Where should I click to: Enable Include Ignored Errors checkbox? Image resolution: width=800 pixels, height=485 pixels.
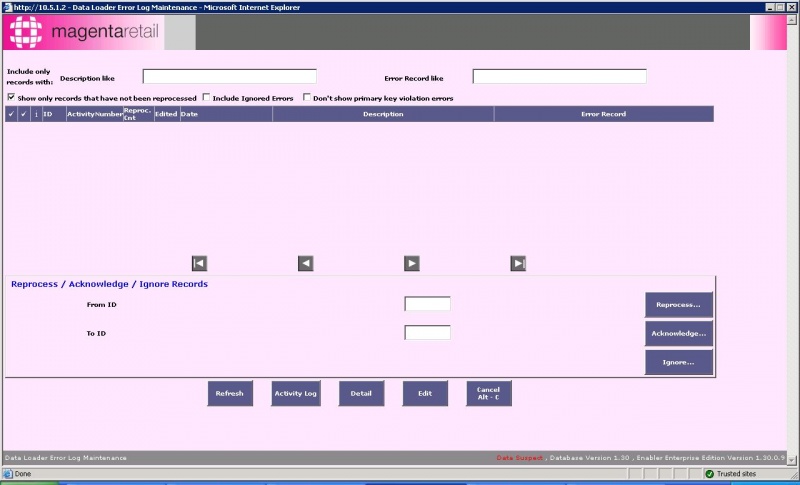206,97
